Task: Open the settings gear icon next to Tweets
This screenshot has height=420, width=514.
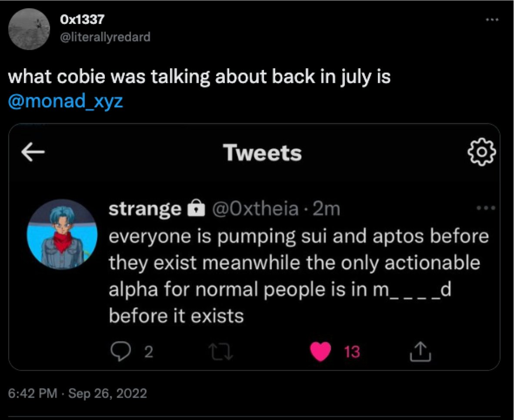Action: [481, 153]
